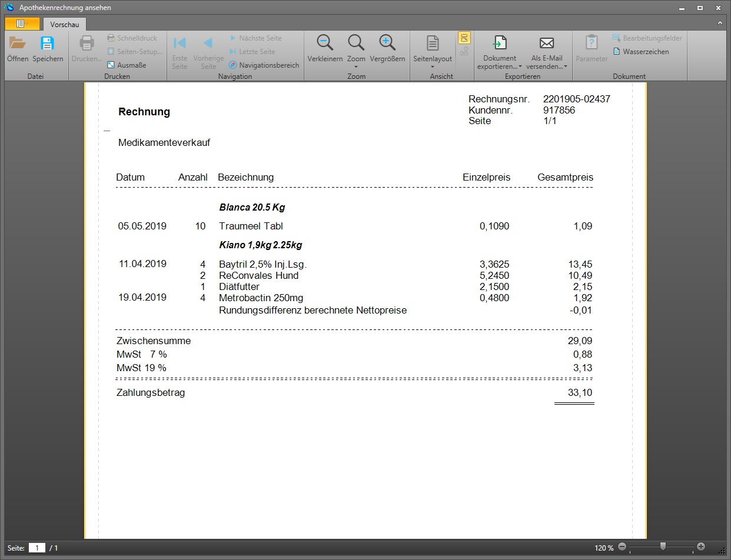Close the Apothekenrechnung ansehen window
Image resolution: width=731 pixels, height=560 pixels.
pyautogui.click(x=717, y=8)
